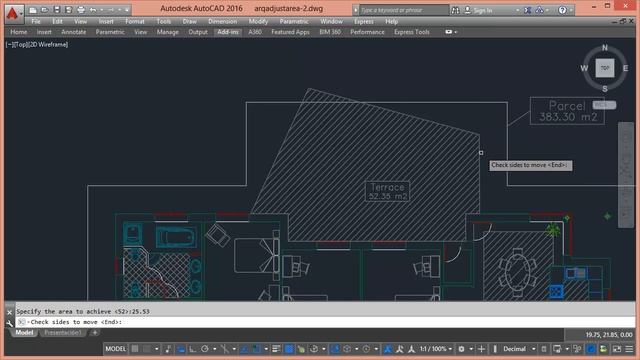Click the command line input field

coord(325,322)
